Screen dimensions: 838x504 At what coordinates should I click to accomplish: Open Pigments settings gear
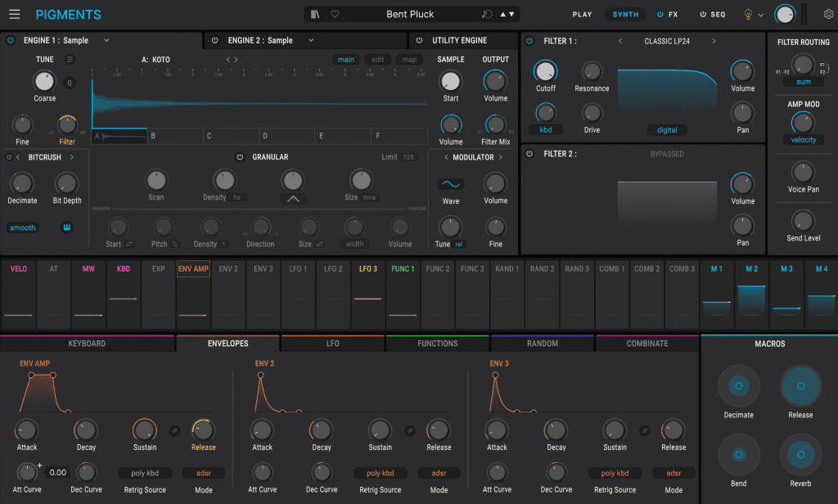830,14
